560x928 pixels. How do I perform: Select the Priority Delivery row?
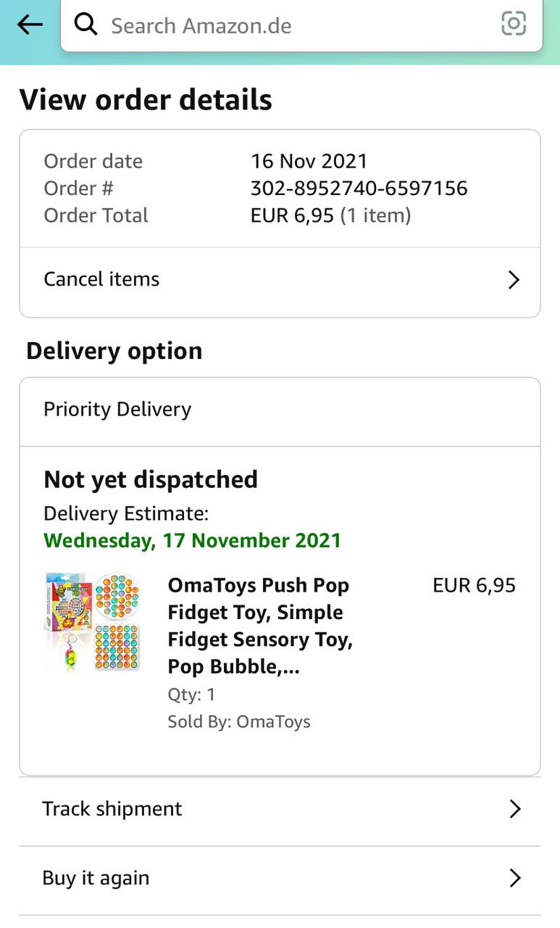click(x=117, y=409)
